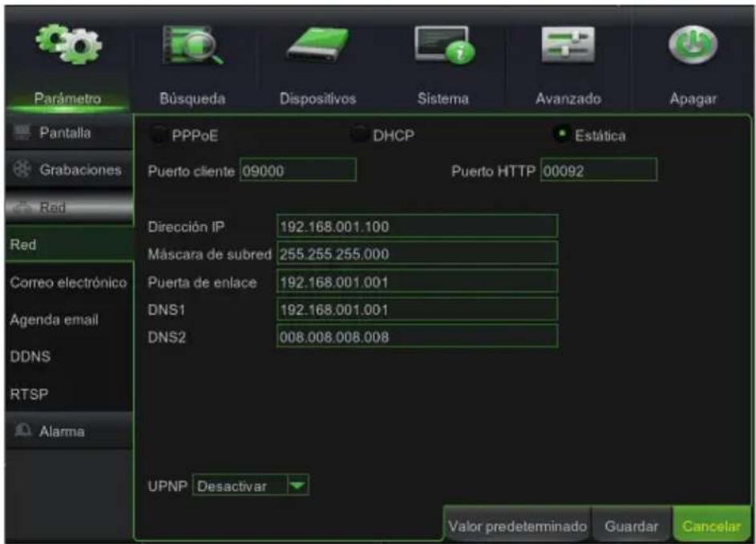Open the Grabaciones sidebar section
Image resolution: width=756 pixels, height=544 pixels.
tap(69, 170)
